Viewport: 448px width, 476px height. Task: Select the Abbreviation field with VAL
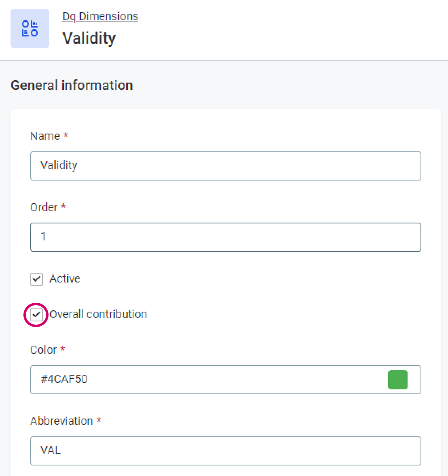tap(225, 451)
